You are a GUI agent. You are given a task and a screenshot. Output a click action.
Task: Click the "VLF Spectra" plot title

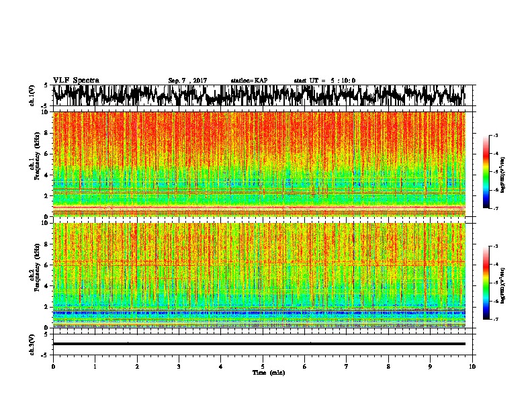click(76, 81)
